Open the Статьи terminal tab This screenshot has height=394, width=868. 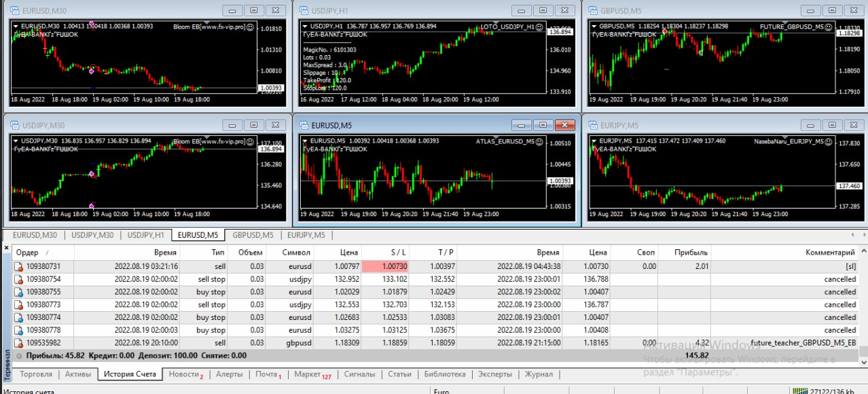pyautogui.click(x=399, y=374)
